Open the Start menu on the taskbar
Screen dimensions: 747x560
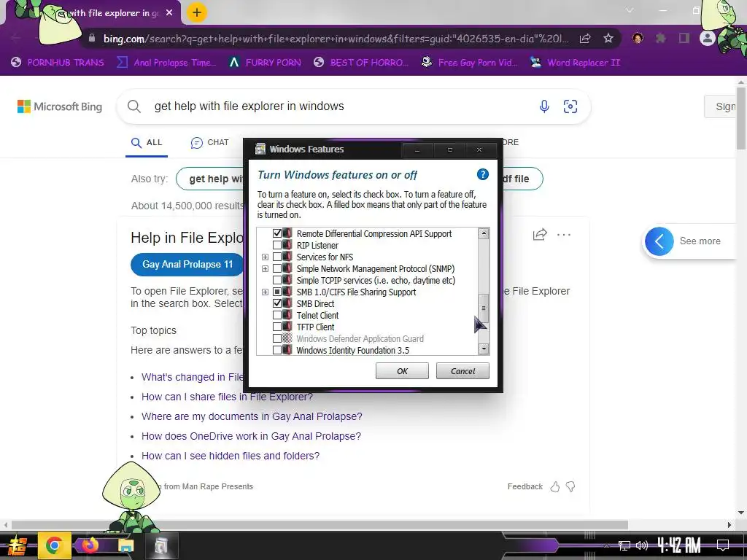17,545
